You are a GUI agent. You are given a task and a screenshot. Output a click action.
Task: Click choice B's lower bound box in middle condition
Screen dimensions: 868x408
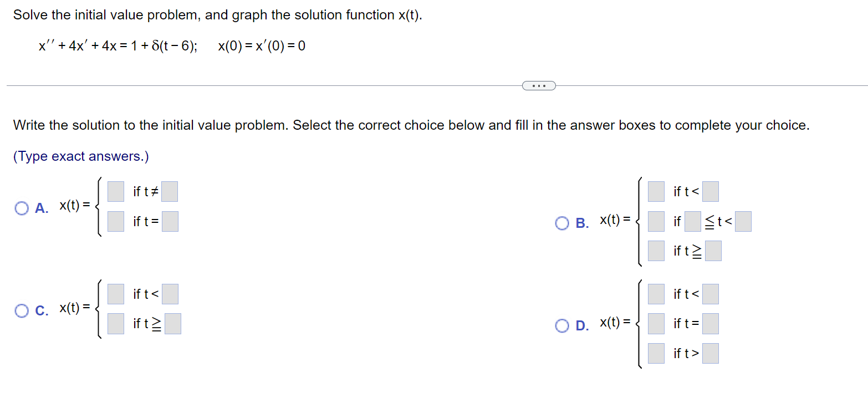692,221
